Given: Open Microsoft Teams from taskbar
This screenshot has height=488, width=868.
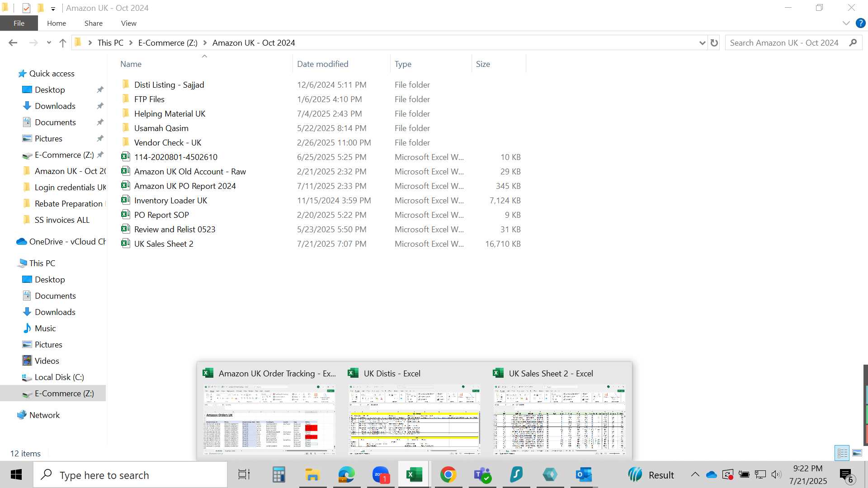Looking at the screenshot, I should coord(482,475).
